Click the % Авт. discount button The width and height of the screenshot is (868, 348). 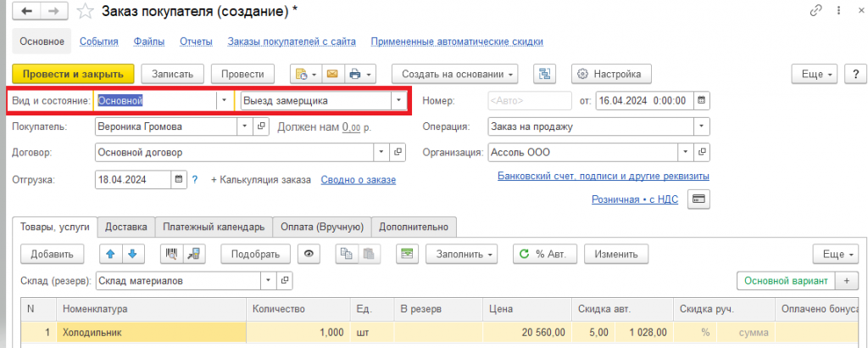pos(545,255)
